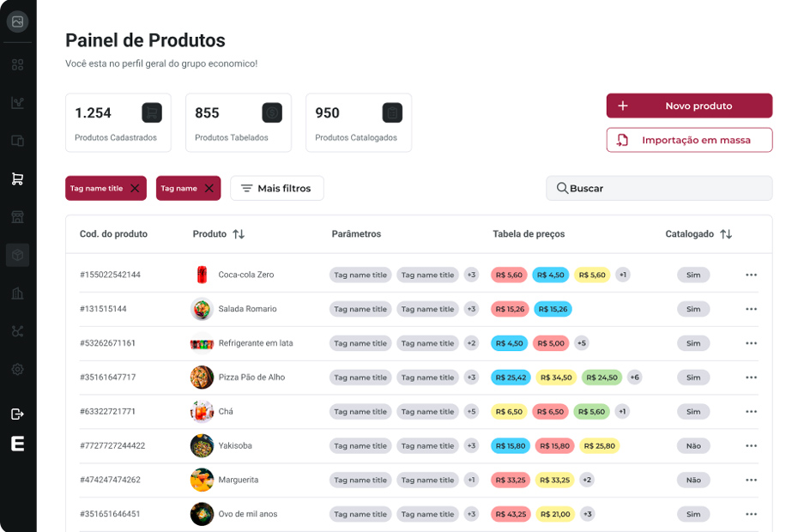The image size is (798, 532).
Task: Select the shopping cart icon in sidebar
Action: 17,178
